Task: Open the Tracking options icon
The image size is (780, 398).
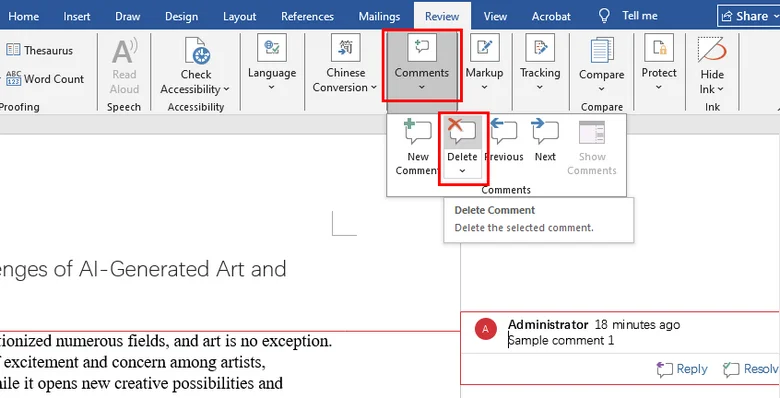Action: (540, 48)
